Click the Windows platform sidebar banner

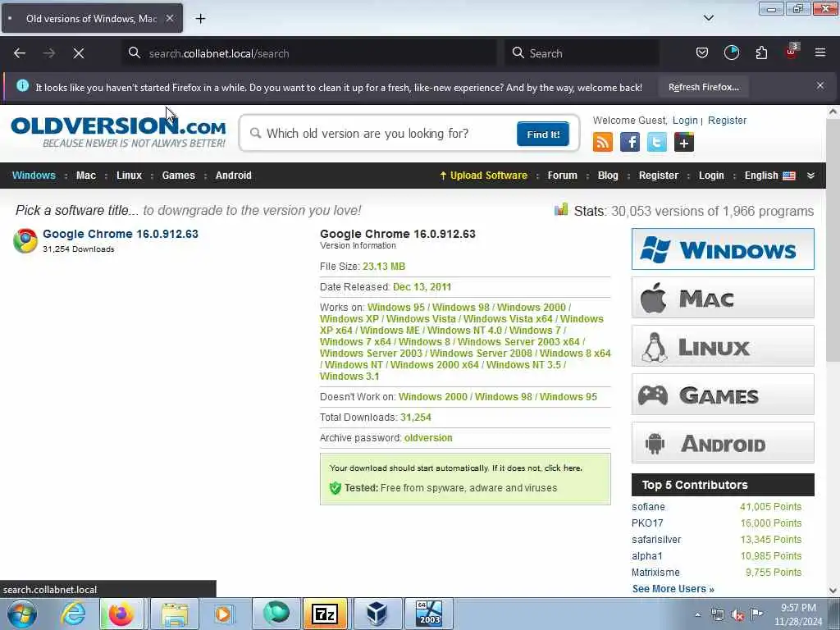point(723,249)
